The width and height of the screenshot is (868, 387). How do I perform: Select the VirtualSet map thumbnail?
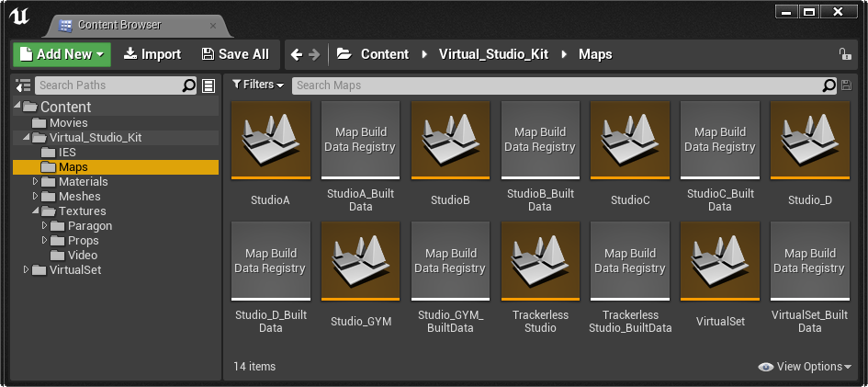(x=719, y=261)
